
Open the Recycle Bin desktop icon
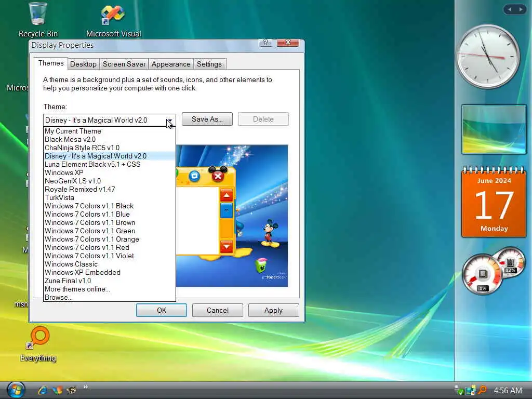(37, 20)
